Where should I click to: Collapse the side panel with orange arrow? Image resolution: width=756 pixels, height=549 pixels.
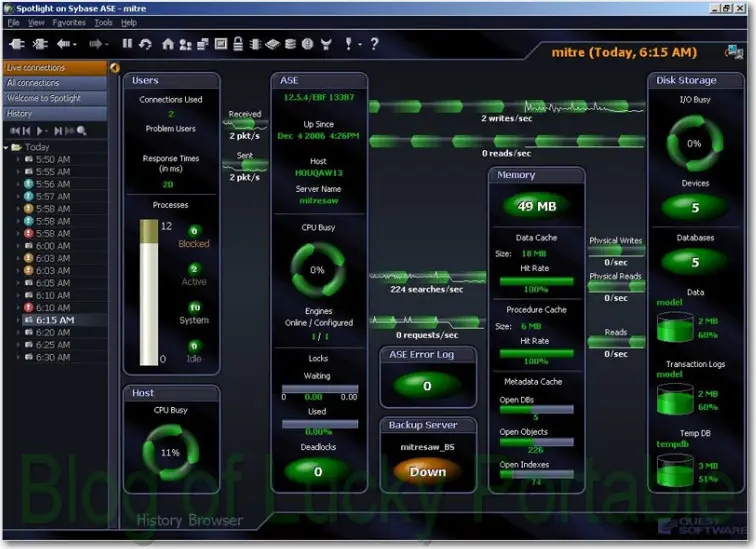tap(115, 67)
